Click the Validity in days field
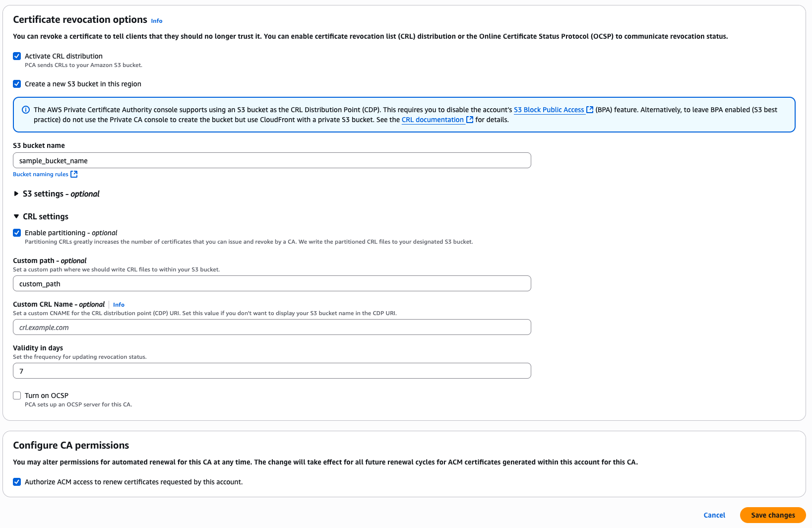The width and height of the screenshot is (812, 528). coord(272,370)
